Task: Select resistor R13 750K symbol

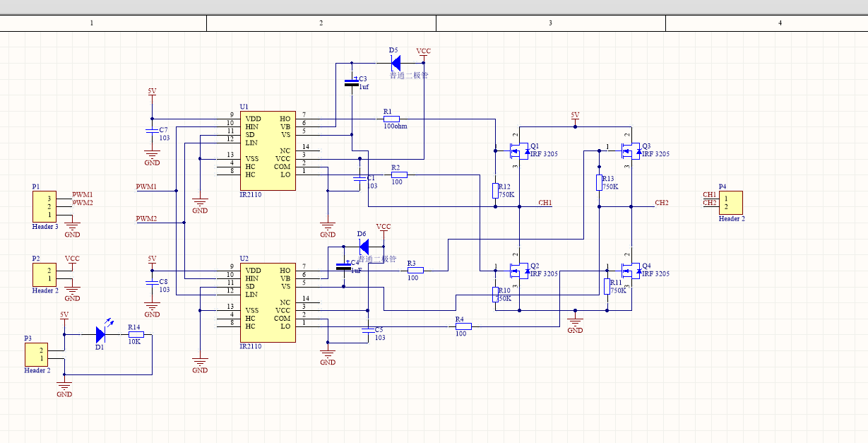Action: coord(599,182)
